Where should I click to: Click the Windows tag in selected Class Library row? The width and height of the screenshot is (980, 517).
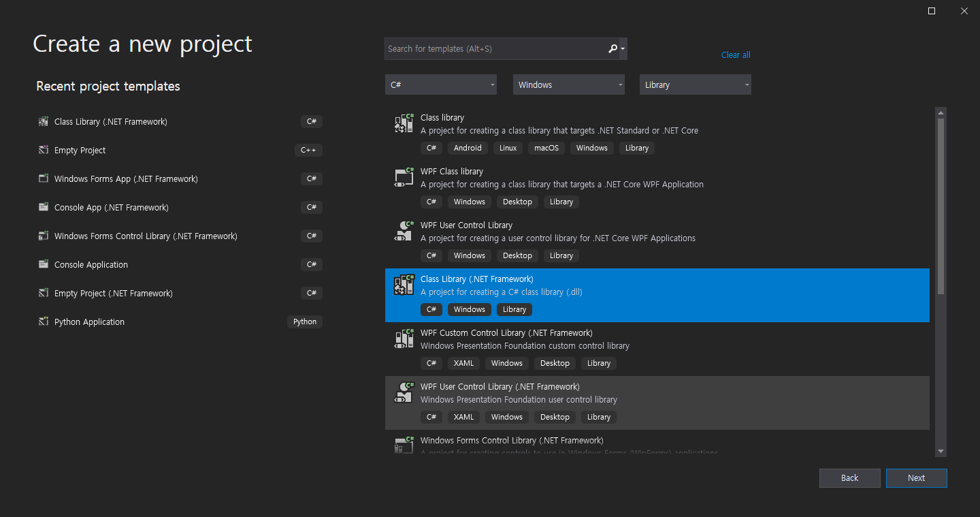point(470,309)
